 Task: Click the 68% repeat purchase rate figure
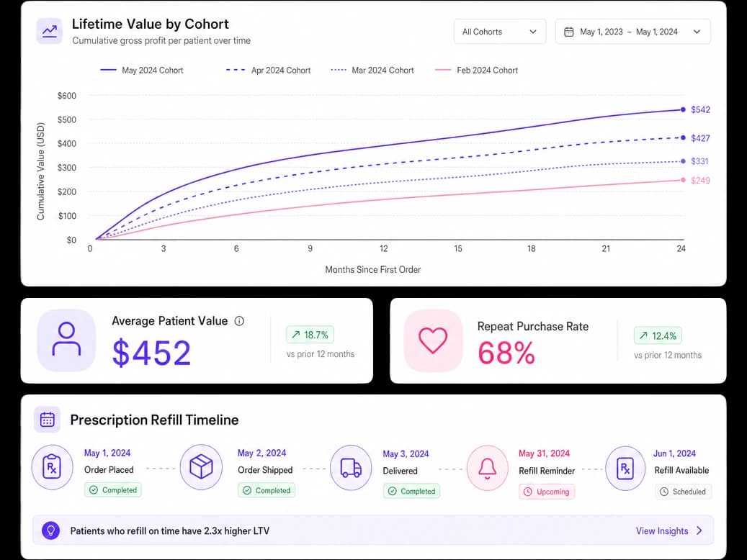(506, 353)
